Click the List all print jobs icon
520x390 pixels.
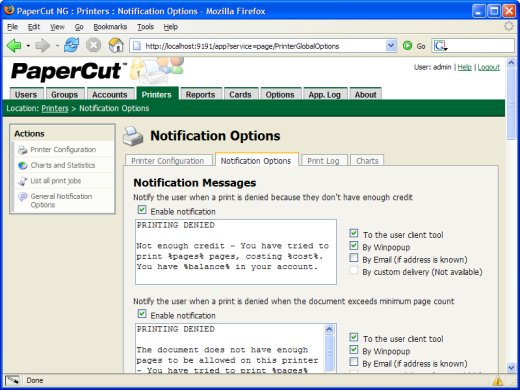click(x=23, y=181)
